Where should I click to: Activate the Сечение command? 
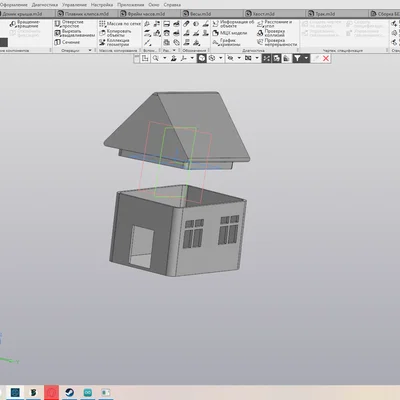click(x=67, y=42)
